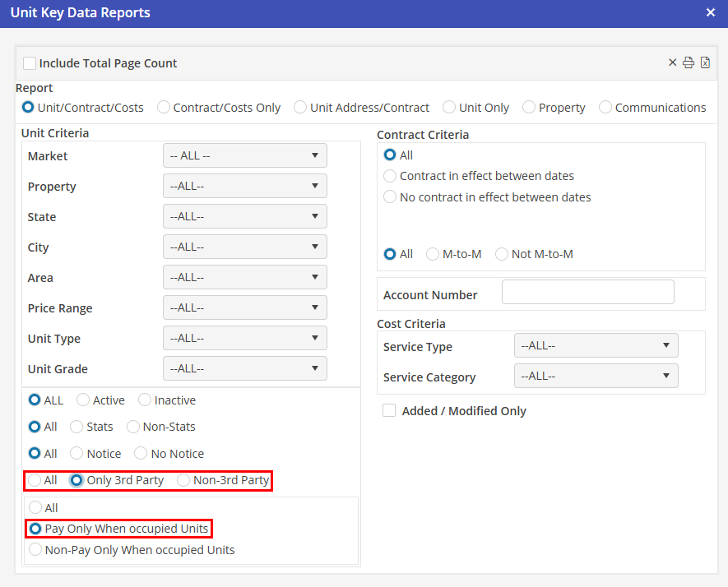Select the Non-3rd Party radio button
This screenshot has width=728, height=587.
184,480
